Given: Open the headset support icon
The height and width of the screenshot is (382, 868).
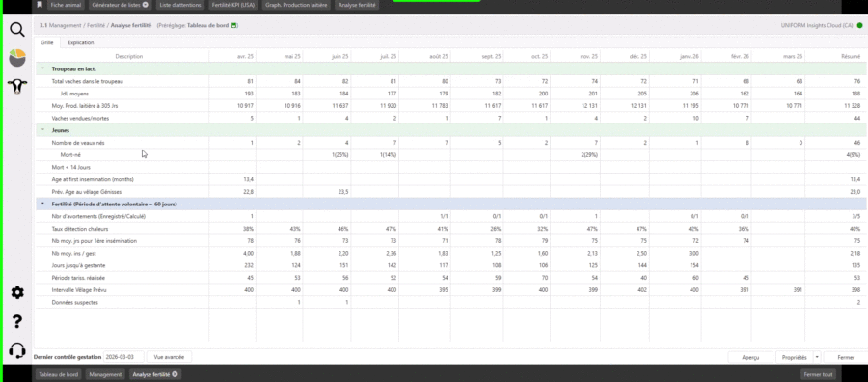Looking at the screenshot, I should (17, 350).
